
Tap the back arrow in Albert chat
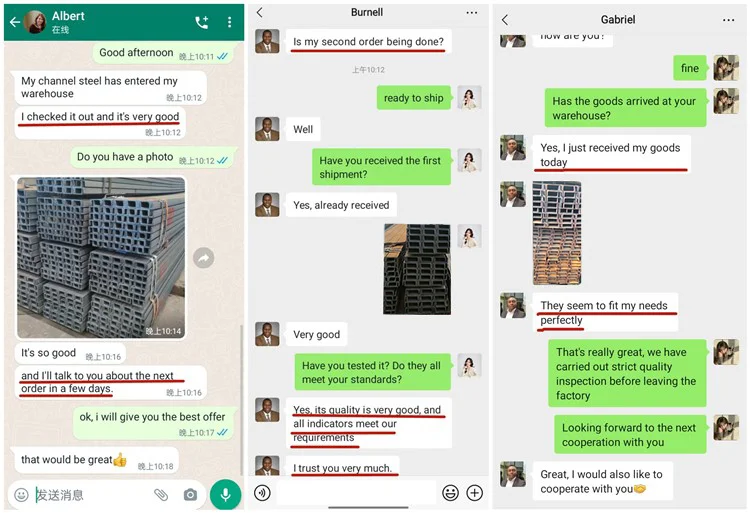pyautogui.click(x=15, y=22)
